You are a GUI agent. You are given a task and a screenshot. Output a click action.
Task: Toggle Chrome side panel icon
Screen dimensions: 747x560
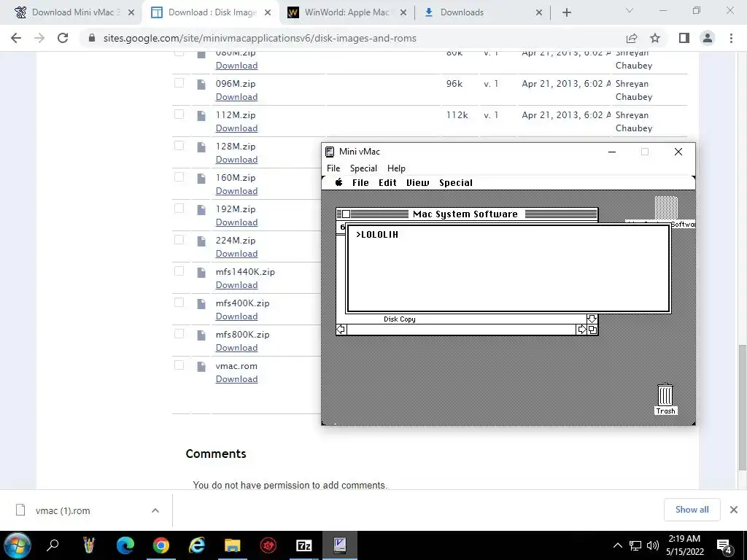click(x=684, y=38)
